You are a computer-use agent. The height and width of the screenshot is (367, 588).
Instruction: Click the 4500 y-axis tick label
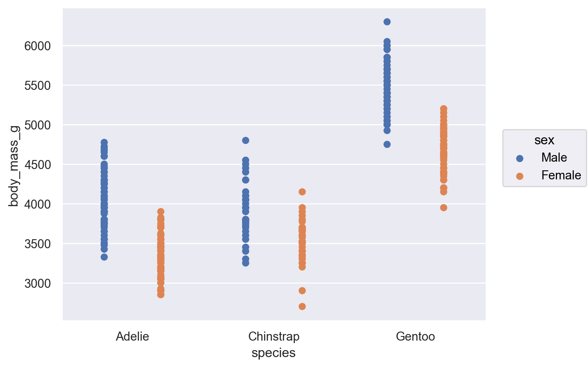(37, 165)
